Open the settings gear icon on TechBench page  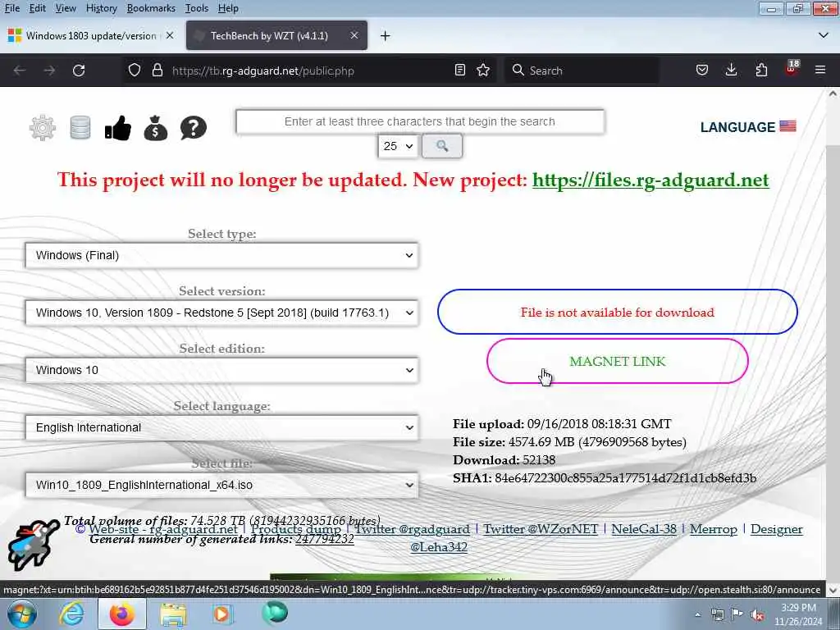(43, 128)
